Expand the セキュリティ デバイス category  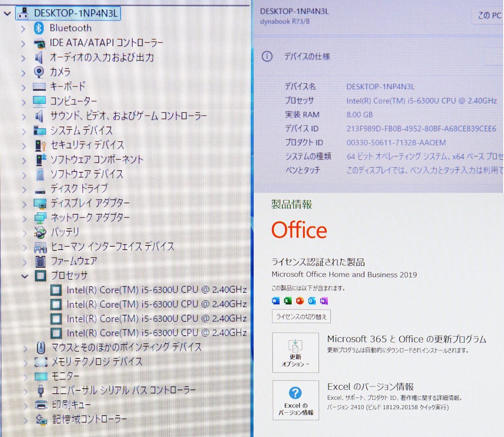click(24, 146)
